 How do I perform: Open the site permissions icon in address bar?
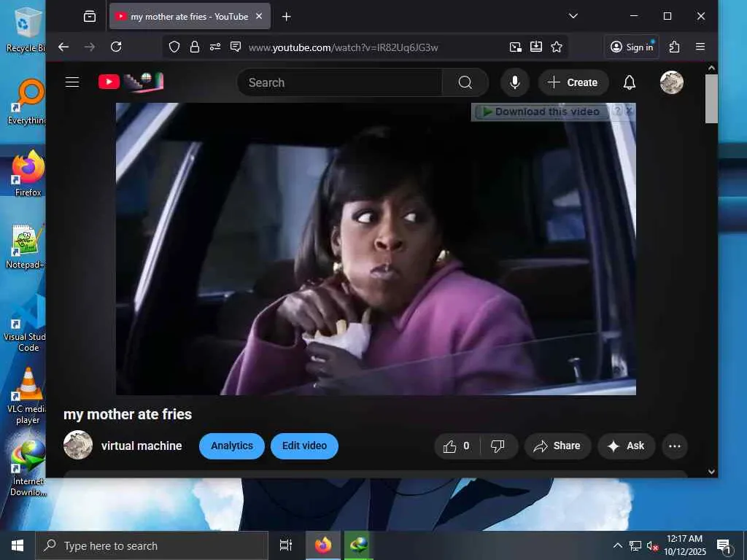pyautogui.click(x=215, y=47)
